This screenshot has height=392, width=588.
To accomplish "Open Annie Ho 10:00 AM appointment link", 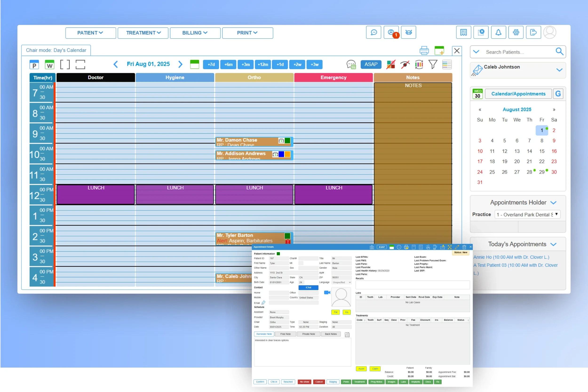I will [x=511, y=257].
